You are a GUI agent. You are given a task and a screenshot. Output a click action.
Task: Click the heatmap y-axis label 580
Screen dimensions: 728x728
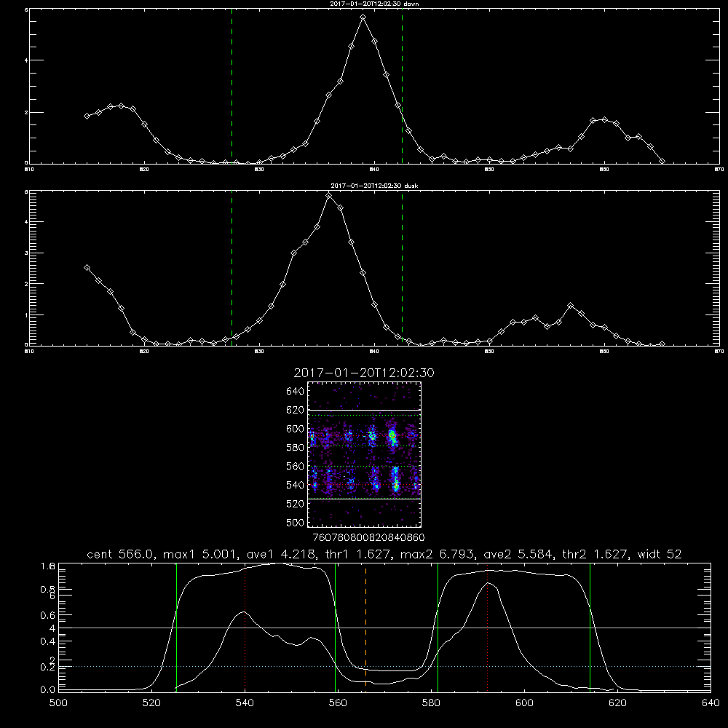point(295,447)
